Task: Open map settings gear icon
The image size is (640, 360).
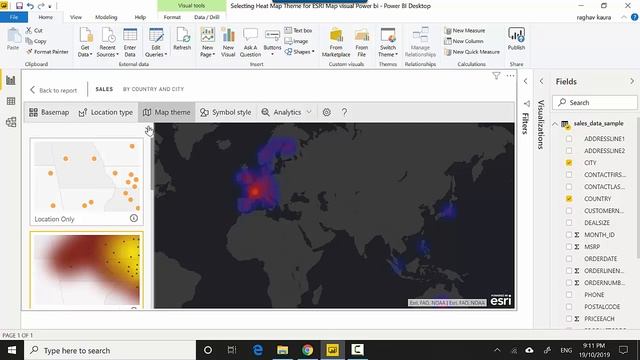Action: point(327,112)
